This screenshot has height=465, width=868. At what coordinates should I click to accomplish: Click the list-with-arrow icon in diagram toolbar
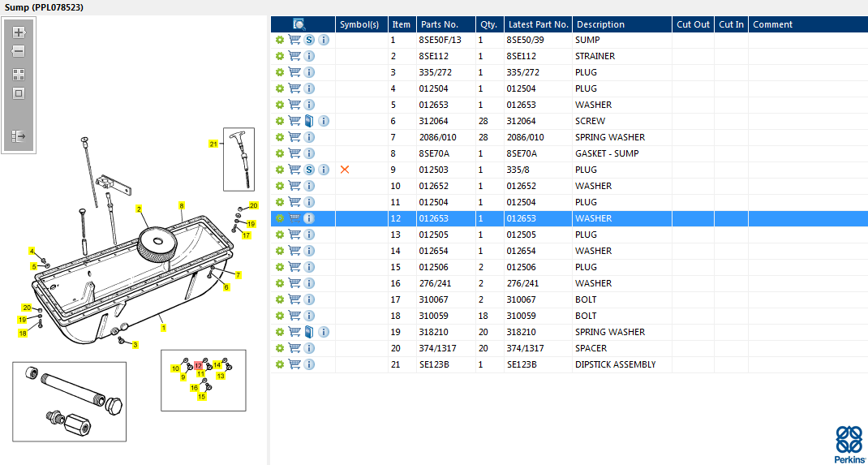pyautogui.click(x=19, y=137)
